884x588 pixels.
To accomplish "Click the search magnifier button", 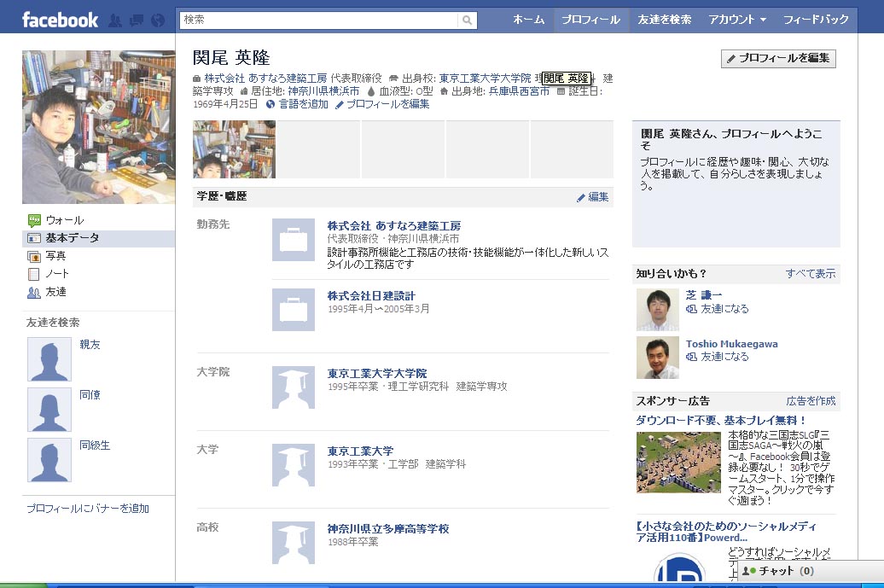I will click(x=468, y=20).
